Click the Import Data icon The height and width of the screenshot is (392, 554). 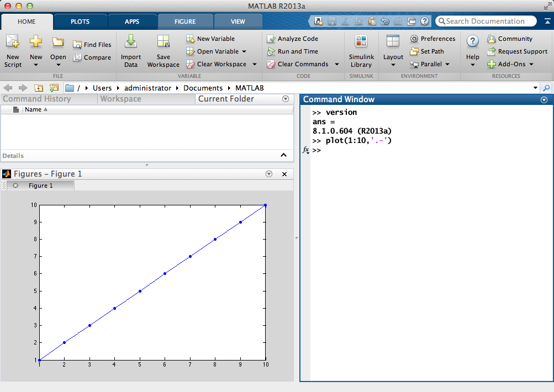pos(131,51)
